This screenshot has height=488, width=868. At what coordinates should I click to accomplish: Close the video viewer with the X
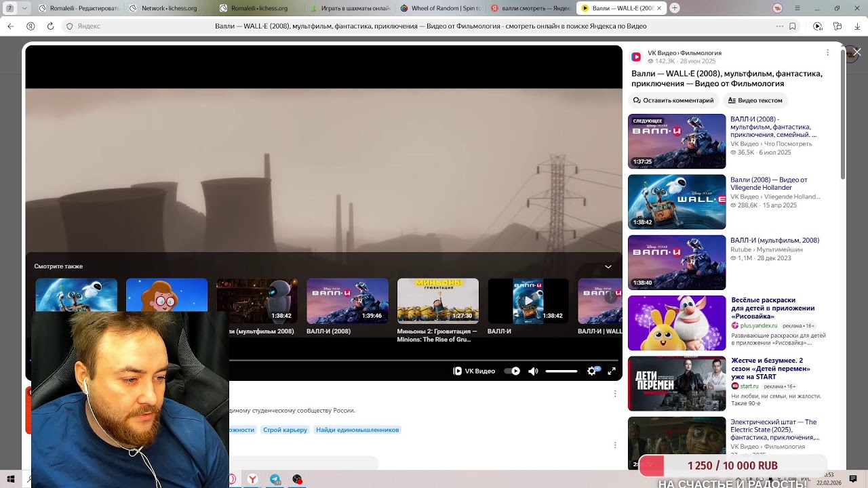(857, 52)
